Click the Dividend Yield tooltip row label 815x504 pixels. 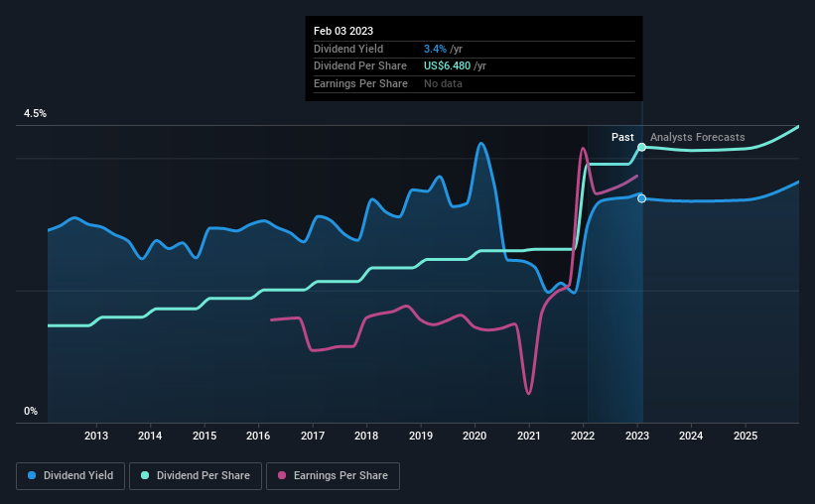348,49
